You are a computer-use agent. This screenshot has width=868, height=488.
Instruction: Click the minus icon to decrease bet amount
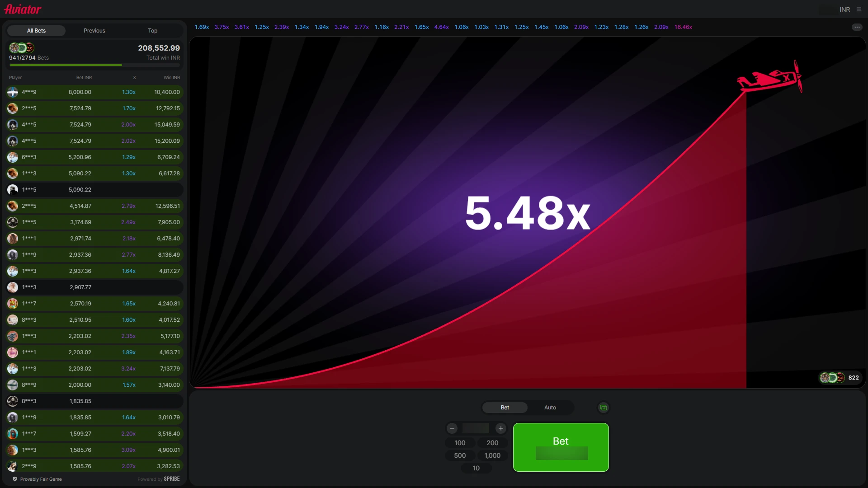(452, 428)
